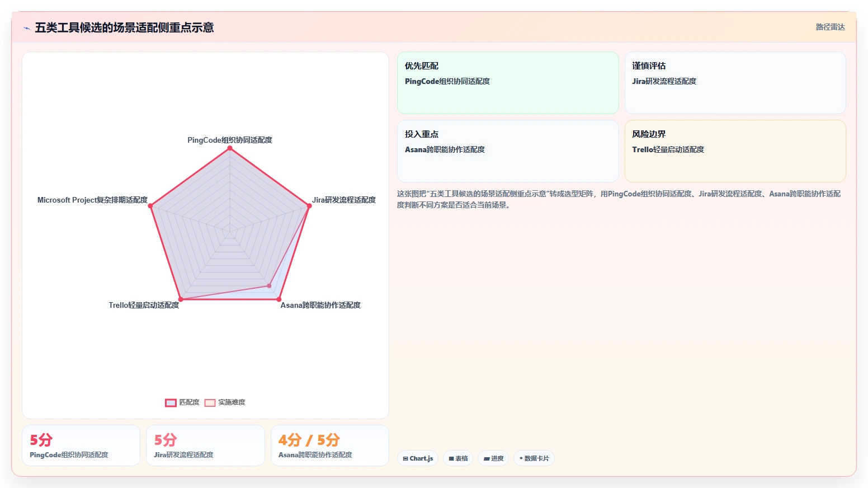This screenshot has height=488, width=868.
Task: Open the 优先匹配 green card
Action: pyautogui.click(x=508, y=83)
